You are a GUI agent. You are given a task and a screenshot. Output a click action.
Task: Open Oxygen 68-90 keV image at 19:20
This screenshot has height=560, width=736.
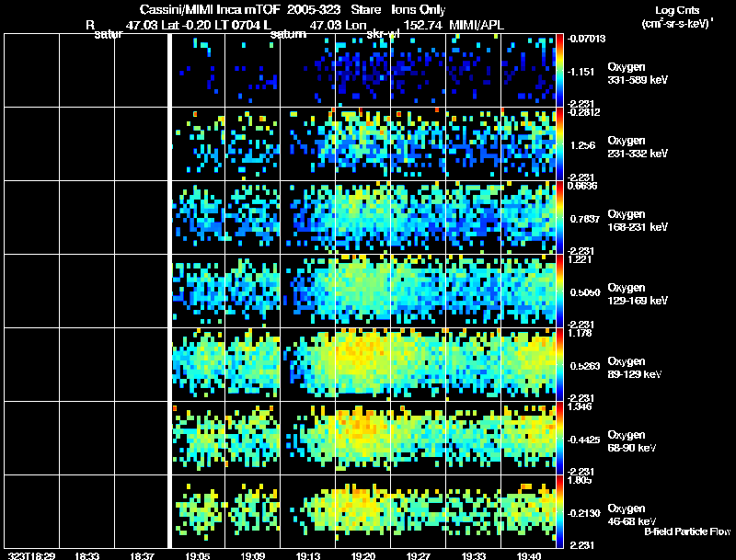coord(362,438)
